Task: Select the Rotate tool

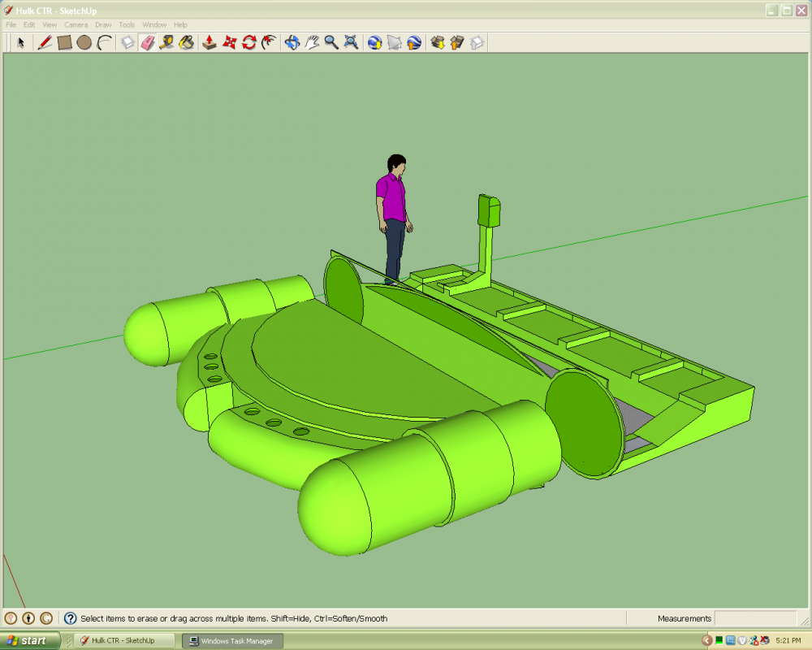Action: pyautogui.click(x=249, y=42)
